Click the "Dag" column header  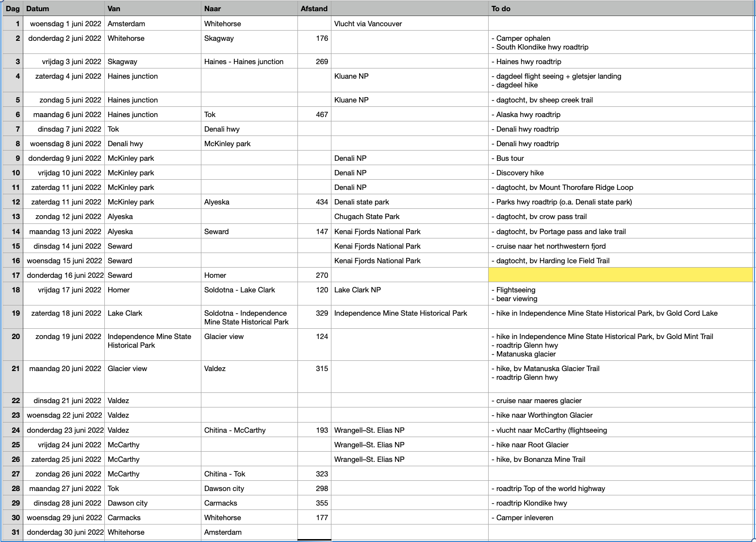click(x=13, y=9)
